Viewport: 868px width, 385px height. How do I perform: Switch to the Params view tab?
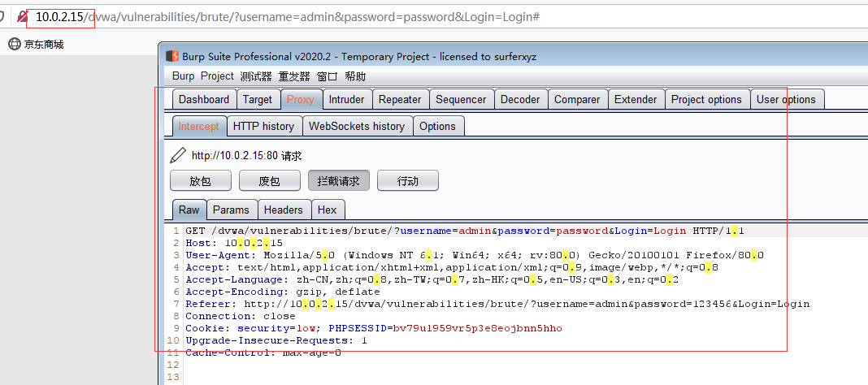point(231,210)
